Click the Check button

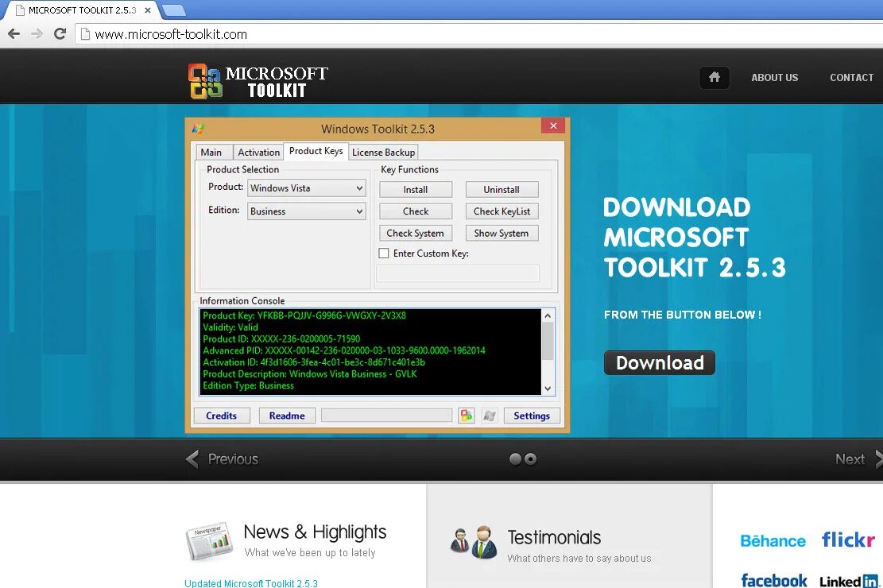(416, 211)
